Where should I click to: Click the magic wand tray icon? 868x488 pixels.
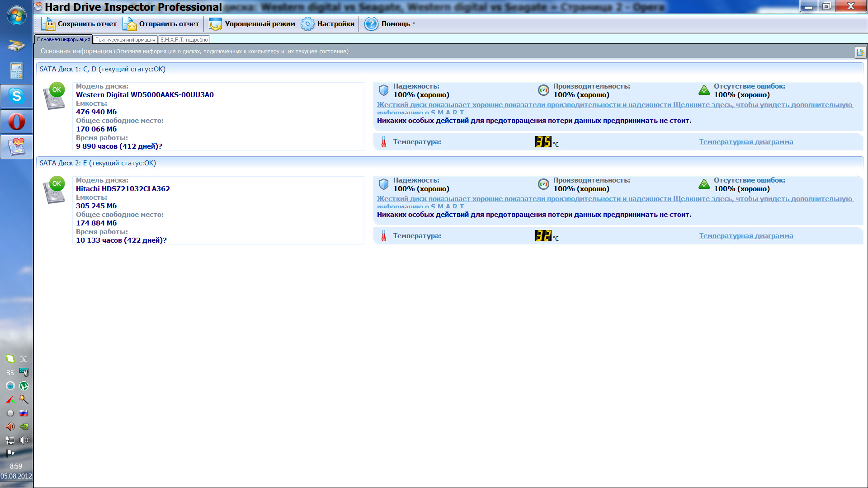point(24,399)
